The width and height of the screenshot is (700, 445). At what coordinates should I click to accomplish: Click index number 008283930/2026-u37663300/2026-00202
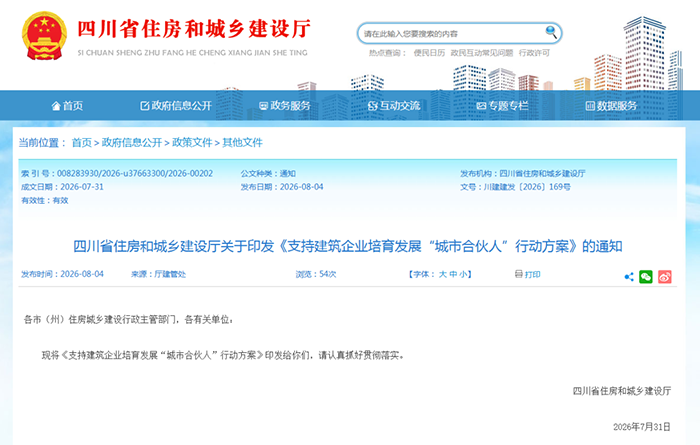135,173
